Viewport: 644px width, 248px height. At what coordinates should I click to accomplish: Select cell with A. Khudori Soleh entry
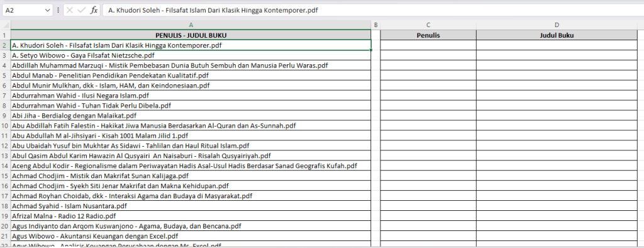[x=191, y=45]
